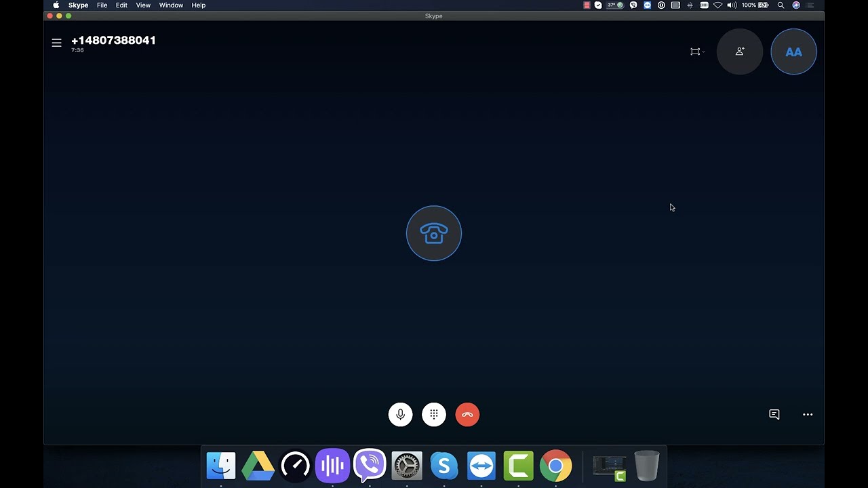Click the center telephone avatar circle
This screenshot has height=488, width=868.
click(434, 233)
